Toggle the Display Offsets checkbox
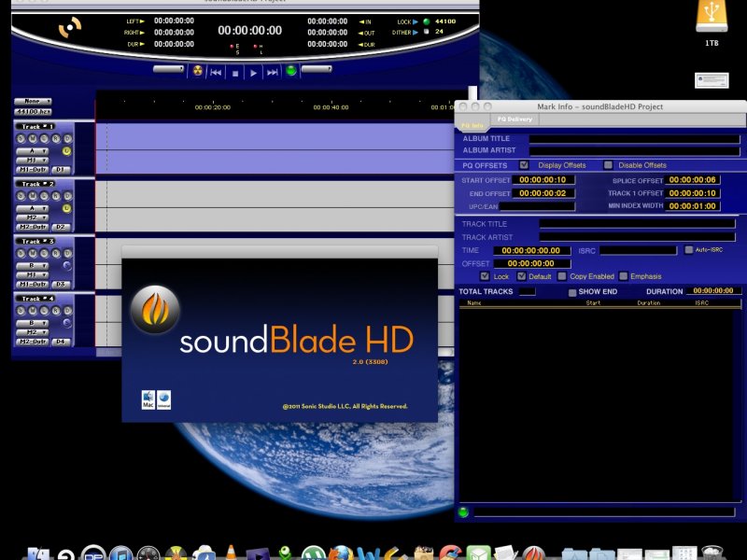This screenshot has height=560, width=747. [x=524, y=165]
